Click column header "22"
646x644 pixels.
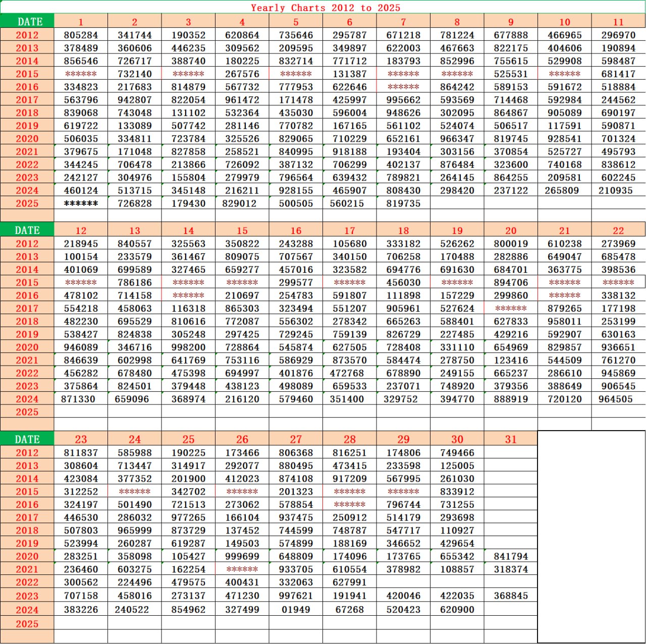[618, 230]
